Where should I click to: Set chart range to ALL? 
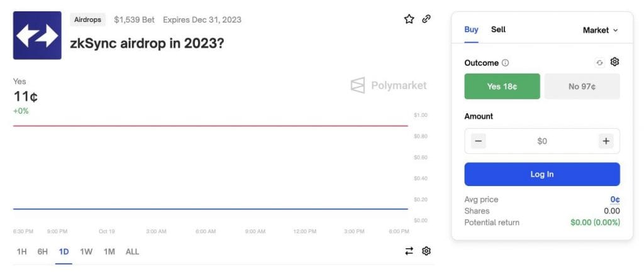point(132,251)
